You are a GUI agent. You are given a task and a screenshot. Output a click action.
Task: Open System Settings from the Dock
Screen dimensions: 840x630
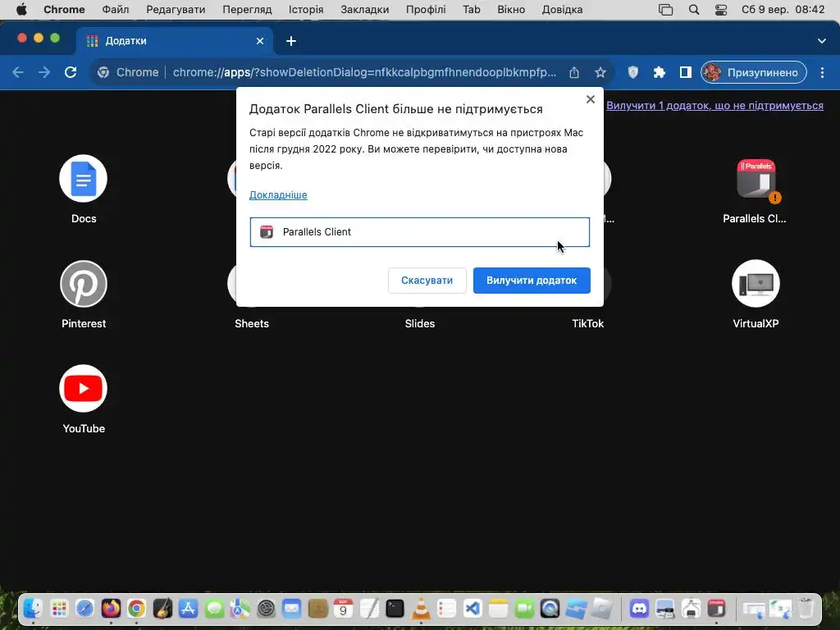tap(266, 609)
